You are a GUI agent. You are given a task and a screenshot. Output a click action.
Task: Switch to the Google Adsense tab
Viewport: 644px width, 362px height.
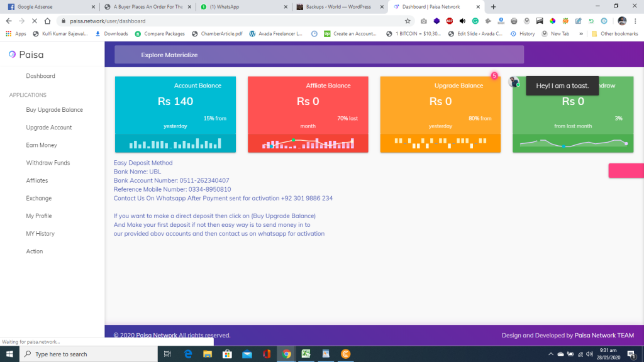pos(47,7)
